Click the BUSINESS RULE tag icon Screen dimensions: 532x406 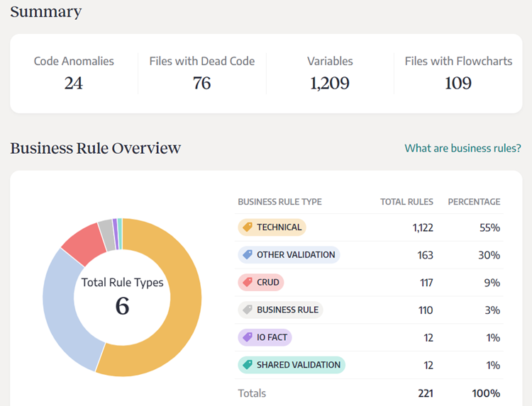click(x=248, y=310)
